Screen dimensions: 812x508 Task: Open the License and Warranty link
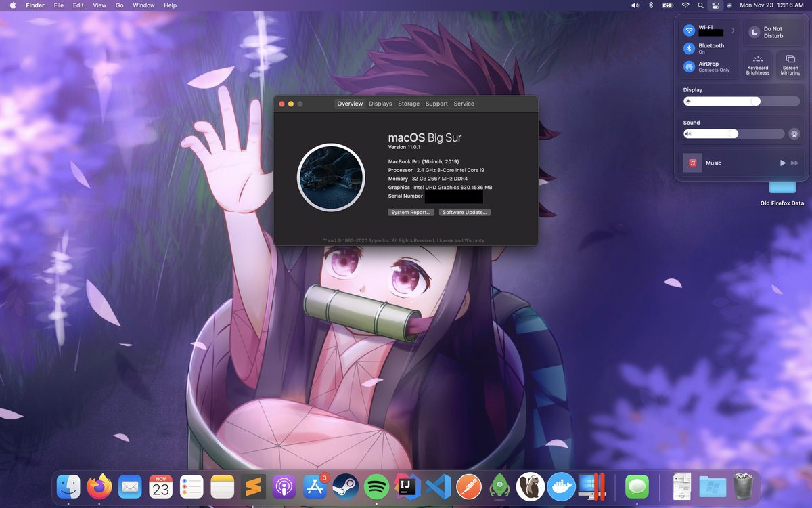(x=460, y=240)
